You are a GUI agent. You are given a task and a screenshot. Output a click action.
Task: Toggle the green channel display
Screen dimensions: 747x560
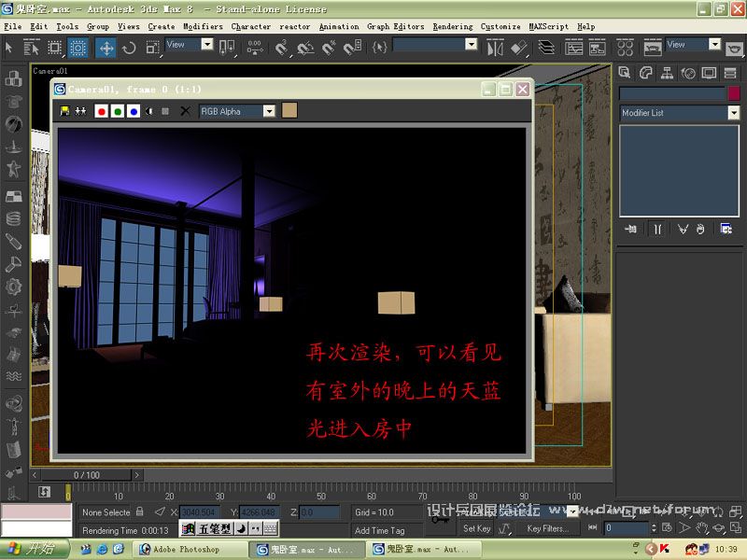(118, 111)
